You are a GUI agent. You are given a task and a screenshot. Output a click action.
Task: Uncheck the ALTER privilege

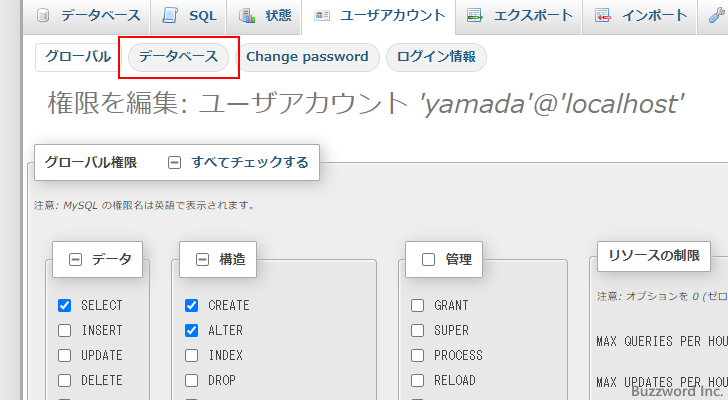click(x=191, y=330)
